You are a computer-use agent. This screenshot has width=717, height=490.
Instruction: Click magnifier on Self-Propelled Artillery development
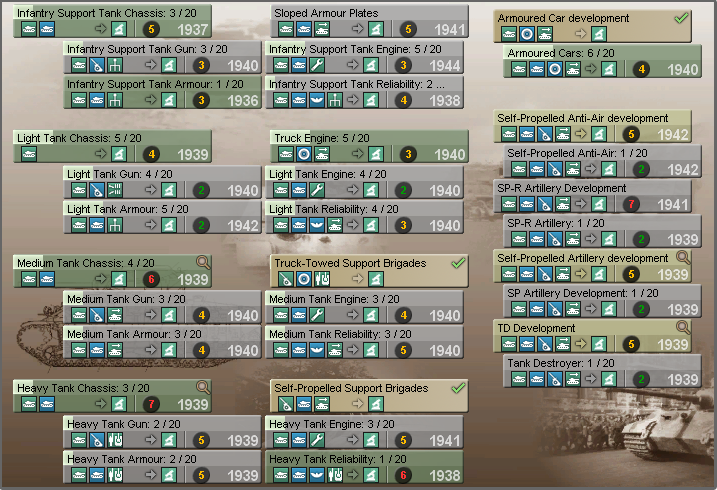click(683, 258)
